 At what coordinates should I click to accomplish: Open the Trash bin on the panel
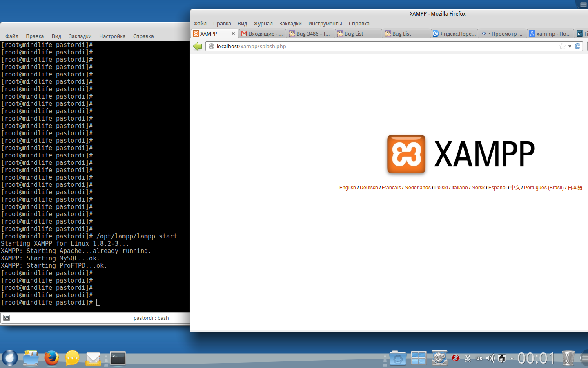(x=568, y=358)
